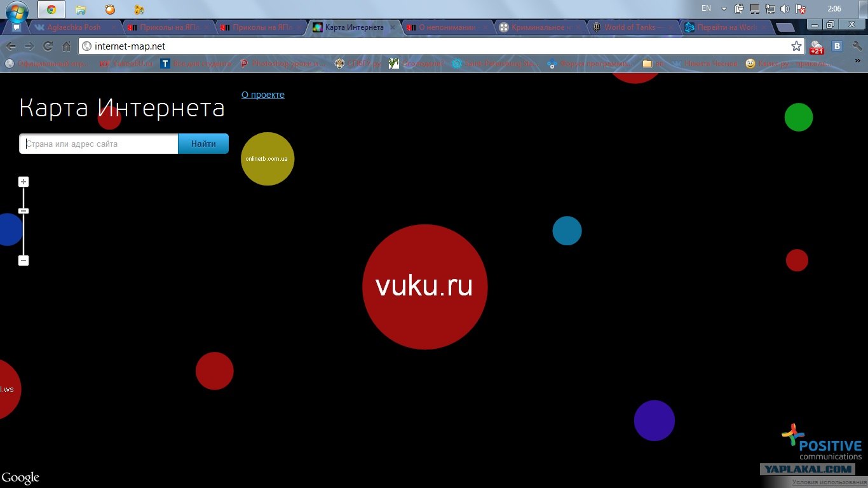Switch to the Aglaechka Posh tab
868x488 pixels.
click(x=73, y=27)
